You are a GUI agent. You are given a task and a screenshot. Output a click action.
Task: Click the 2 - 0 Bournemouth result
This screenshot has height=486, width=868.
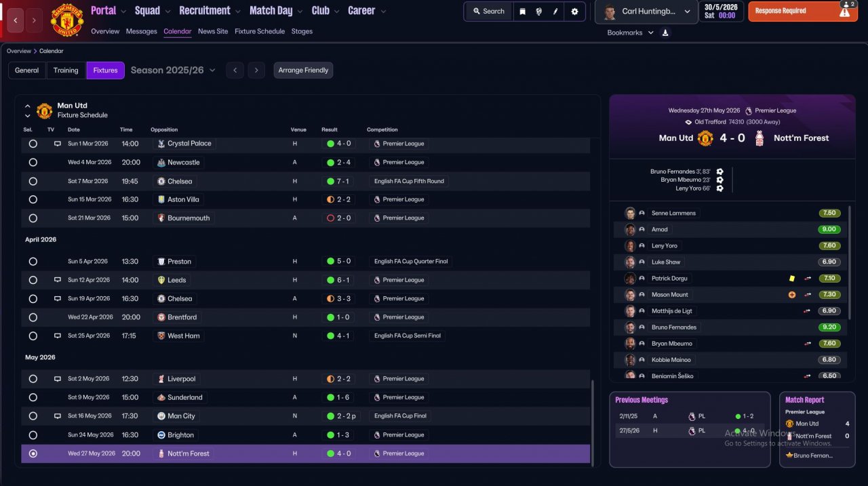coord(339,218)
